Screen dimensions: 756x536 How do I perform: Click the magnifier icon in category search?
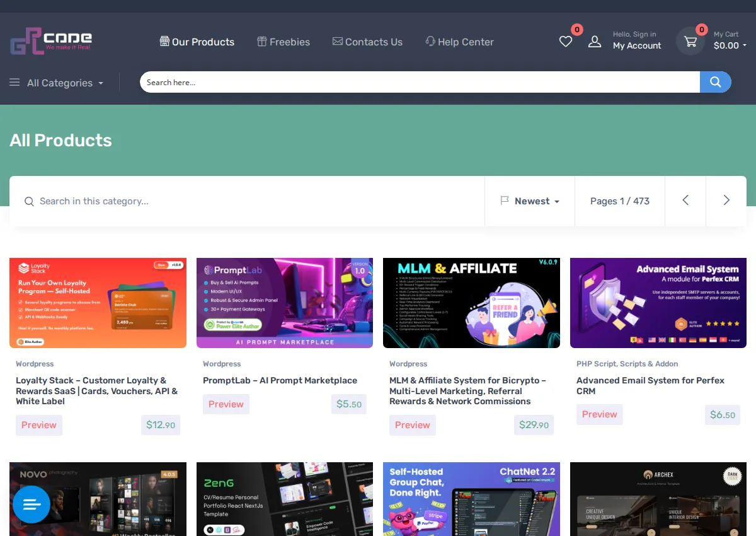click(x=29, y=201)
